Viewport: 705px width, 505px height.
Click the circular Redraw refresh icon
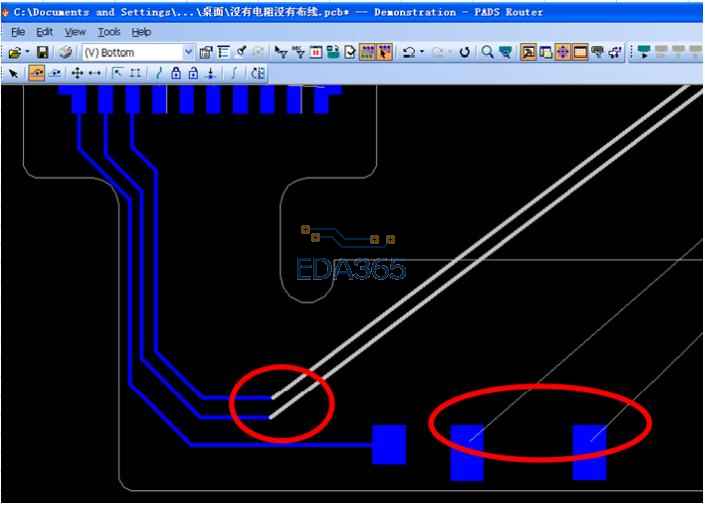coord(465,53)
